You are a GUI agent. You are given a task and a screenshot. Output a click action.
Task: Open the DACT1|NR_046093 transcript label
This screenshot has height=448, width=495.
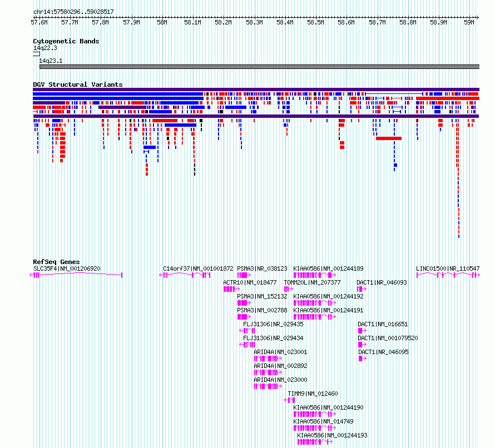point(382,283)
